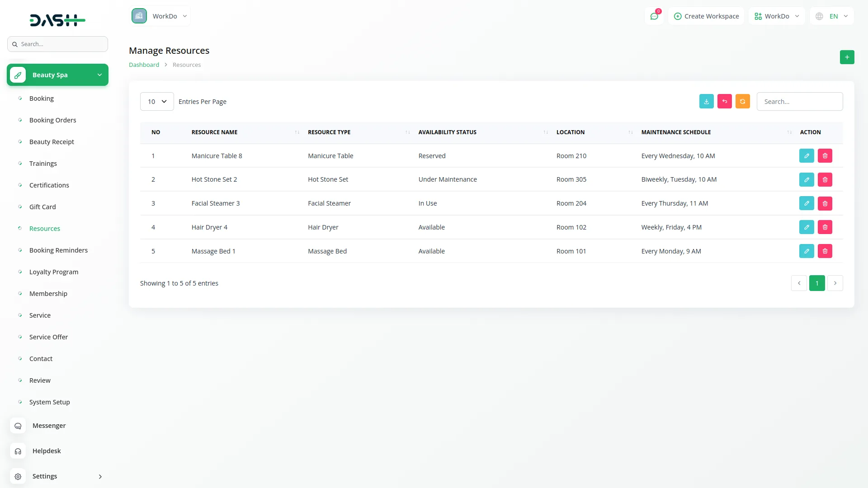Edit the Hair Dryer 4 resource
Image resolution: width=868 pixels, height=488 pixels.
806,227
